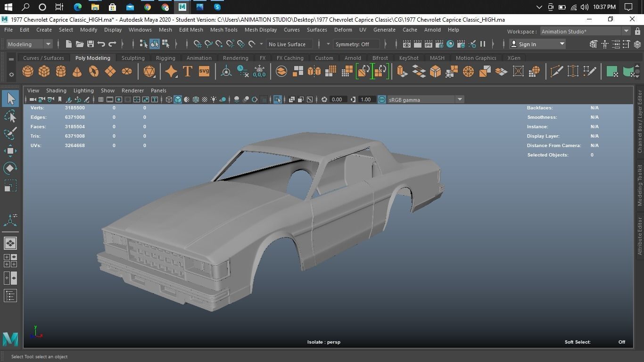Open the viewport Renderer menu

pyautogui.click(x=132, y=90)
